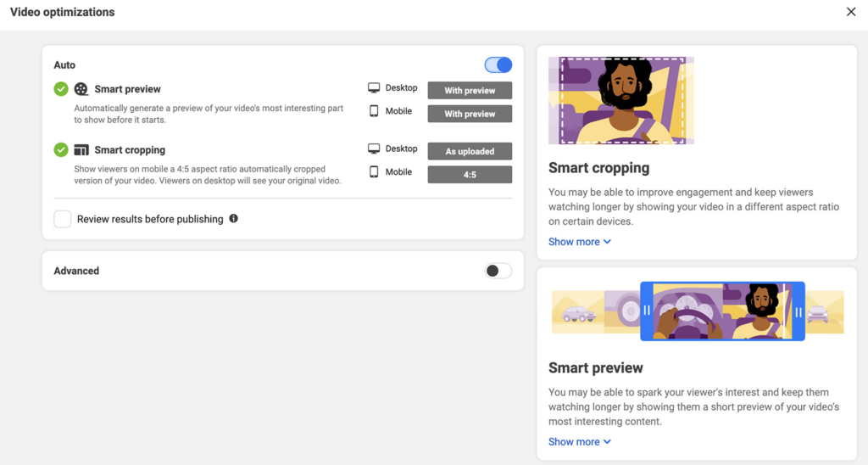Click the Desktop With preview button

click(x=470, y=91)
